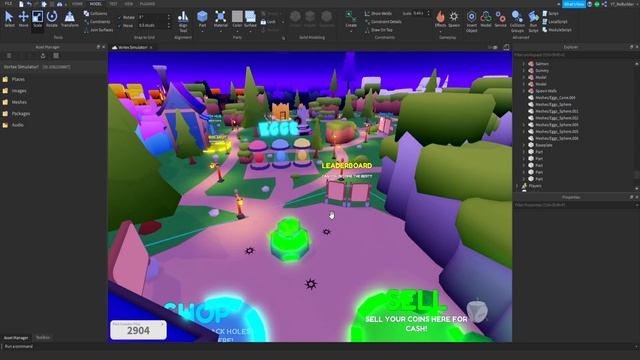Expand the Baseplate tree item
This screenshot has height=360, width=640.
(x=524, y=145)
